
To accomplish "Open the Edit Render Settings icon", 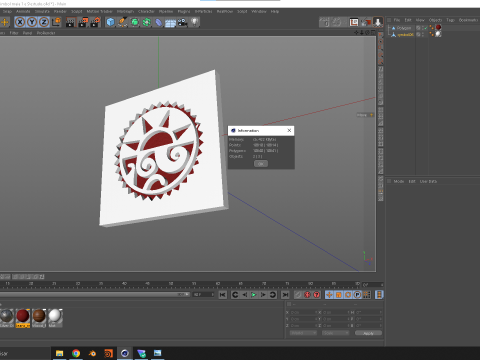I will (x=95, y=22).
